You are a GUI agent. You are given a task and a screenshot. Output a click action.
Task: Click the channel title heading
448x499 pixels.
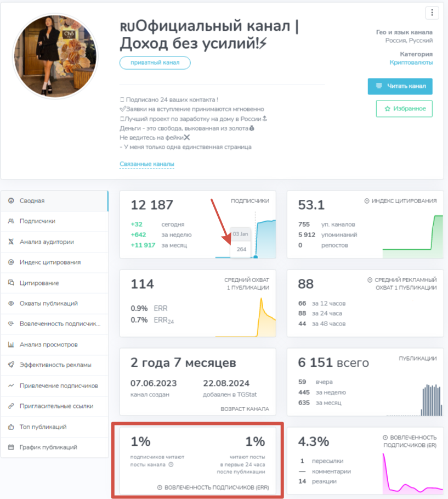click(209, 35)
